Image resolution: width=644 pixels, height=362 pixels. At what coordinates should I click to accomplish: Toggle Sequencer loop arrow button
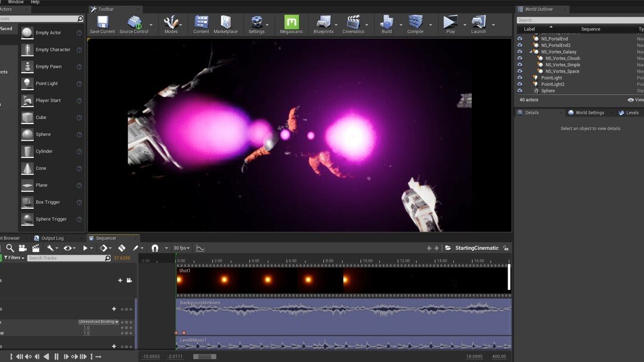[98, 357]
